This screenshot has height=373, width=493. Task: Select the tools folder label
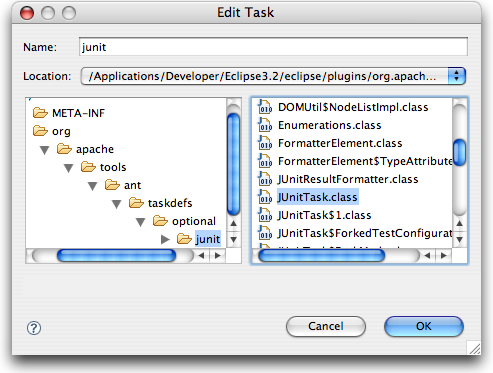tap(113, 167)
